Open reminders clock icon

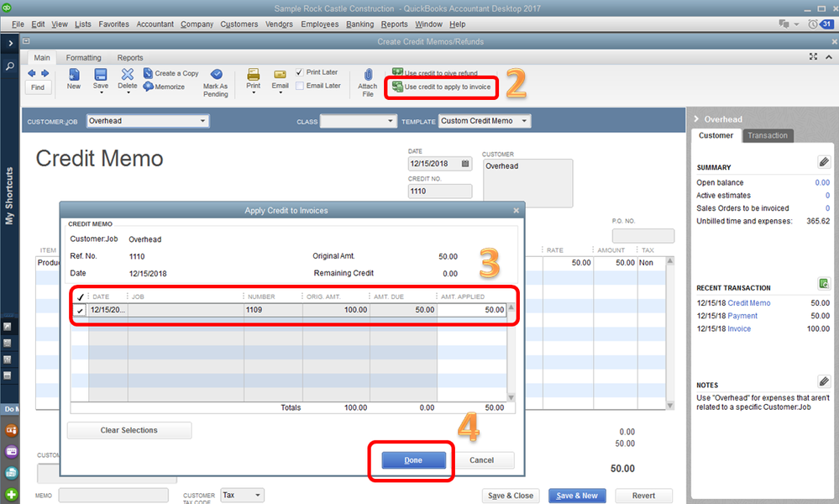(x=813, y=24)
